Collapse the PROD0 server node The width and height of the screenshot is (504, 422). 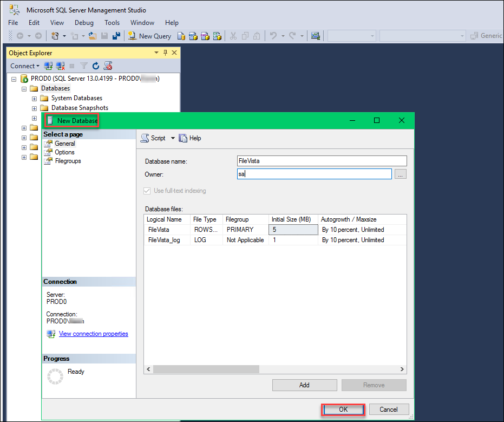[x=14, y=79]
